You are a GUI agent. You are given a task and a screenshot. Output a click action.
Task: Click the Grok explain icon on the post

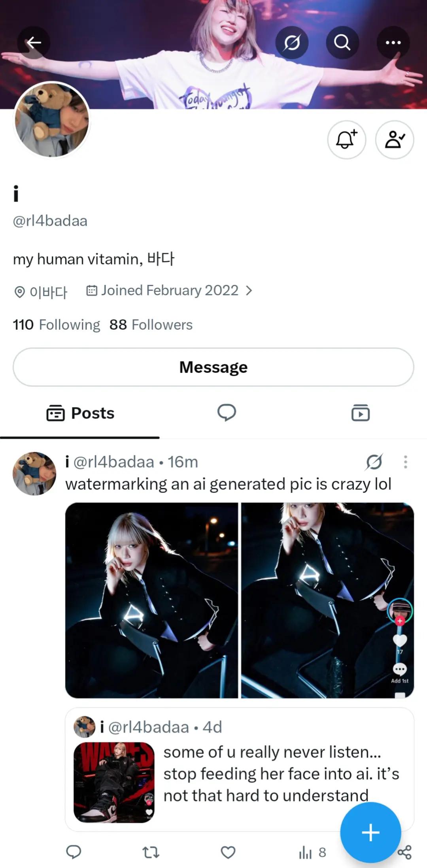point(374,462)
